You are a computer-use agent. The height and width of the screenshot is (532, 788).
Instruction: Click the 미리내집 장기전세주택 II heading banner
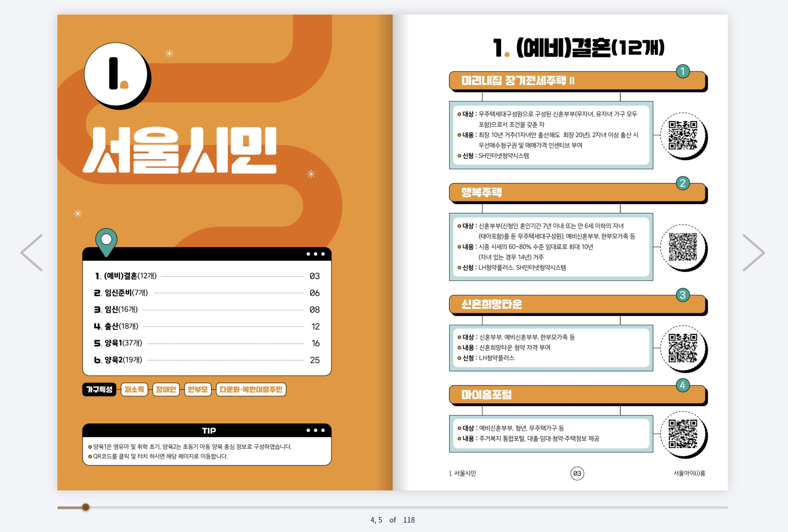click(578, 81)
